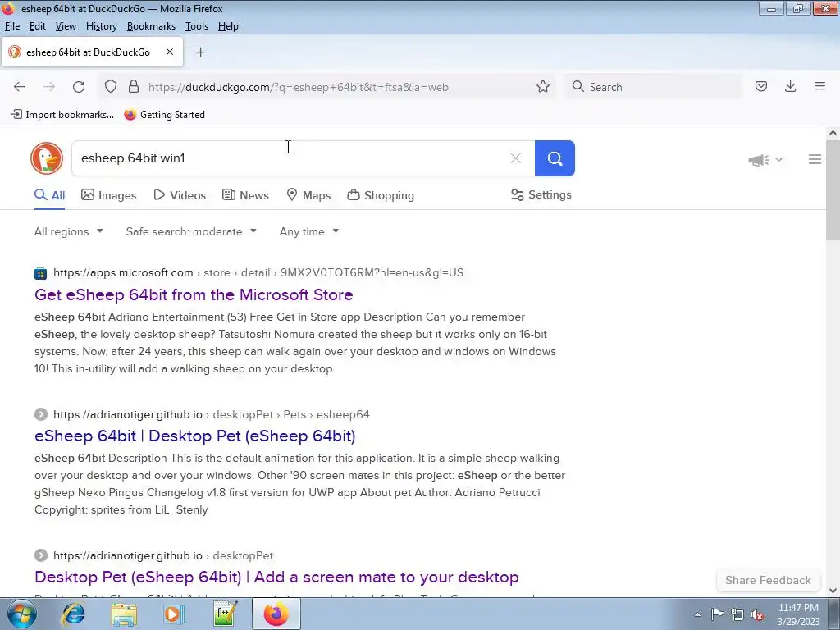Reload the page with the refresh icon

[x=79, y=87]
